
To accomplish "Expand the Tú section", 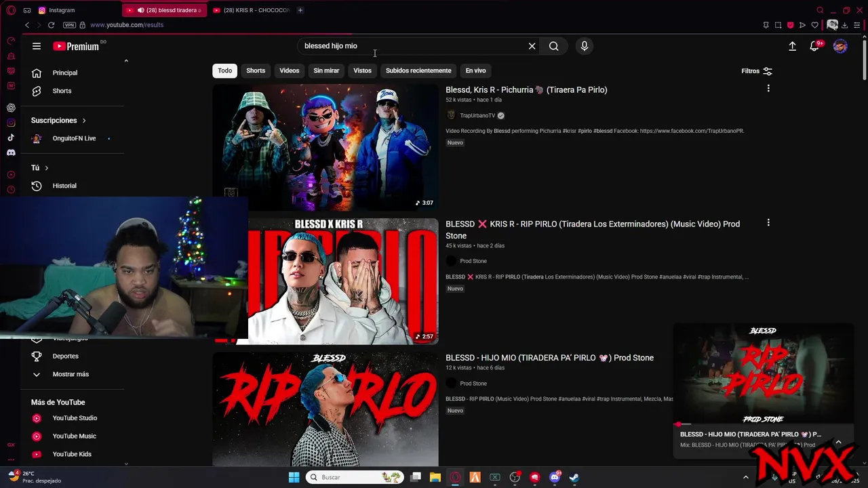I will 39,167.
